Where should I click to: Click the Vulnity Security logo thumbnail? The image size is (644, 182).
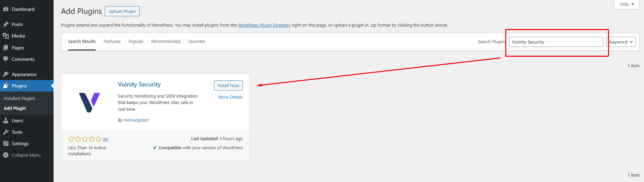[x=89, y=102]
